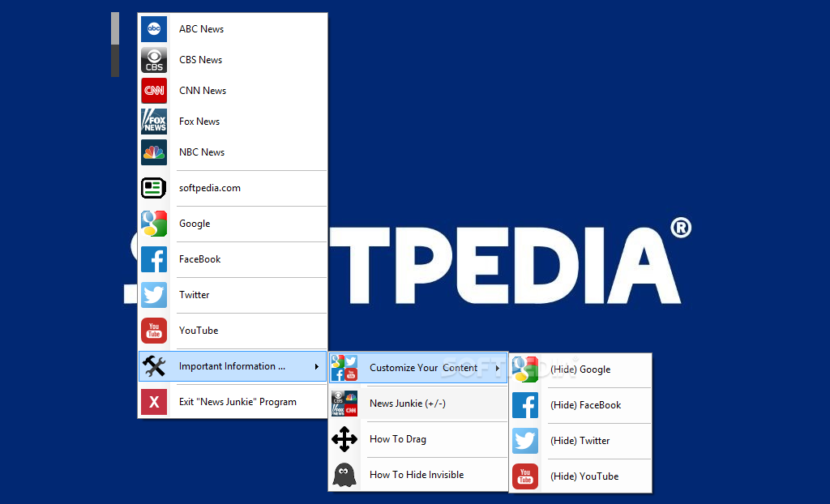The width and height of the screenshot is (830, 504).
Task: Open How To Hide Invisible help
Action: (x=418, y=475)
